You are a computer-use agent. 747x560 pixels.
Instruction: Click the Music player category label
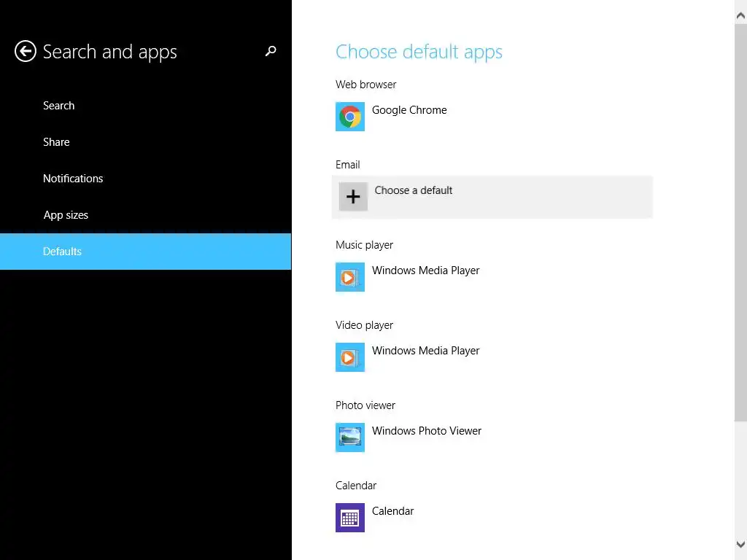[x=364, y=245]
